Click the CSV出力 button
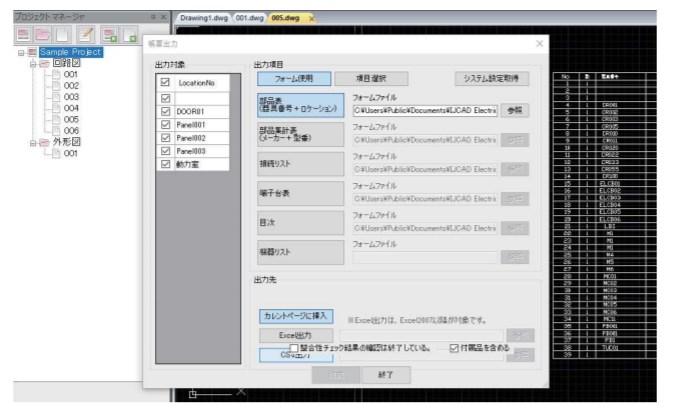This screenshot has width=673, height=415. (x=296, y=355)
